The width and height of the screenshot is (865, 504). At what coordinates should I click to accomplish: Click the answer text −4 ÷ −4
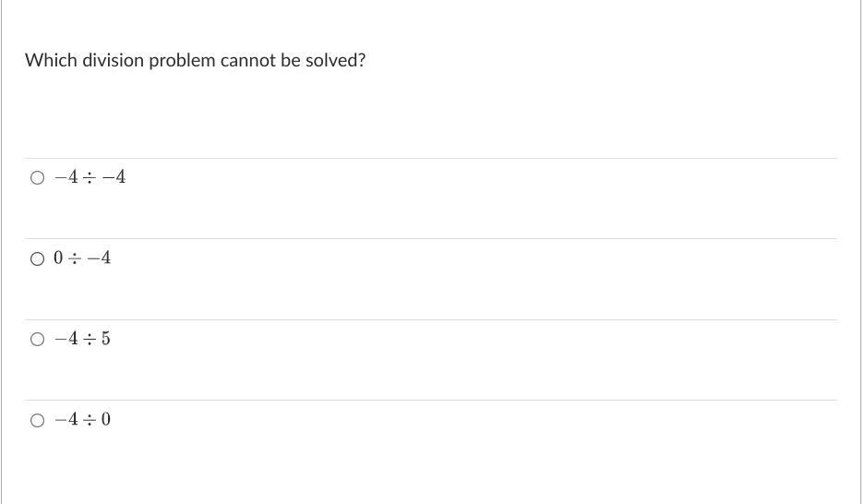coord(90,177)
